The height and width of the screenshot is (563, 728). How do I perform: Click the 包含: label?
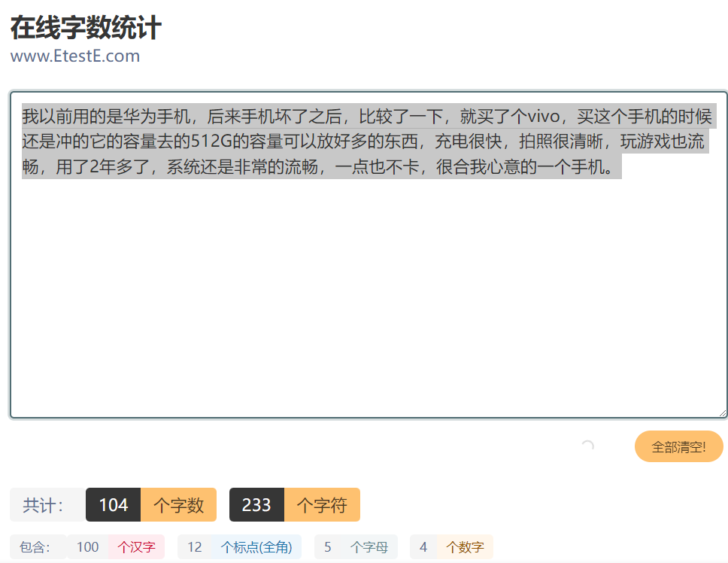[38, 546]
